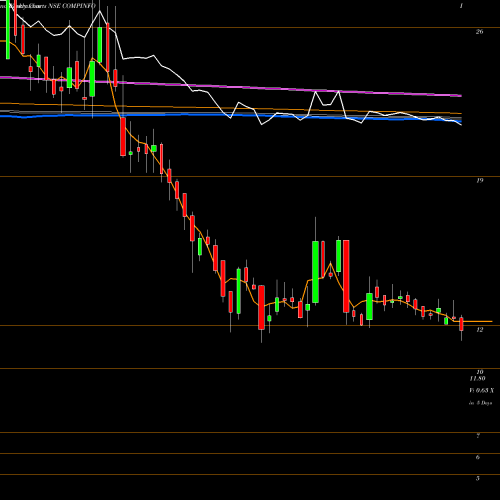Click the 19 price axis label
The width and height of the screenshot is (500, 500).
[x=479, y=181]
